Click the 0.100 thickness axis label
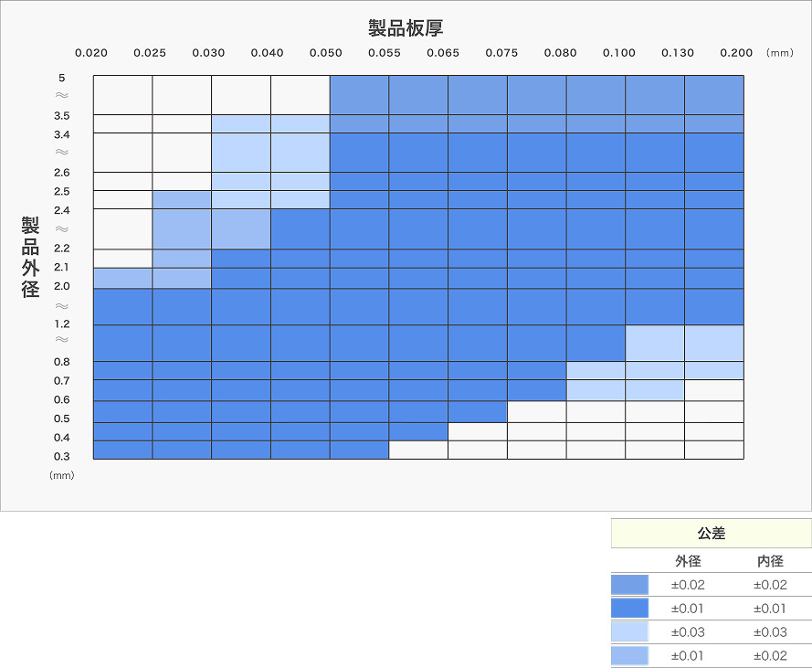The width and height of the screenshot is (812, 668). [618, 53]
